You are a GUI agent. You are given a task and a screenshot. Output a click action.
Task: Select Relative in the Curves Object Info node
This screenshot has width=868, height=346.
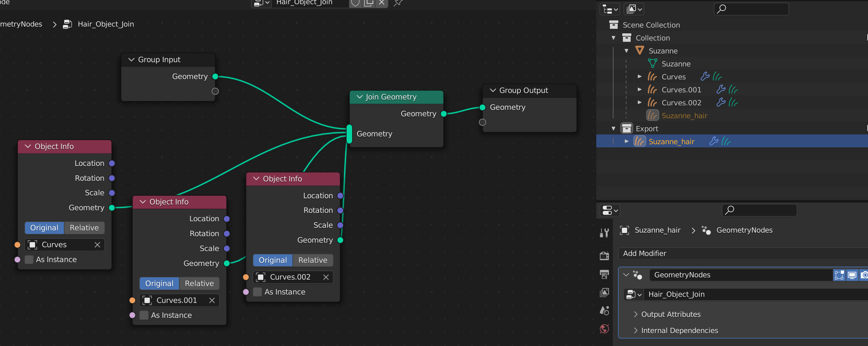(84, 228)
